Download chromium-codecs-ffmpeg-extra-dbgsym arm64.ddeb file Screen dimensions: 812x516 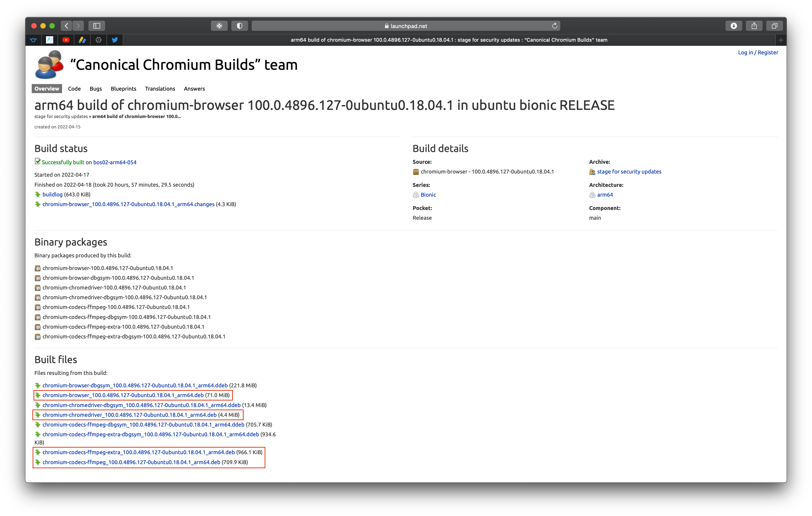point(150,434)
